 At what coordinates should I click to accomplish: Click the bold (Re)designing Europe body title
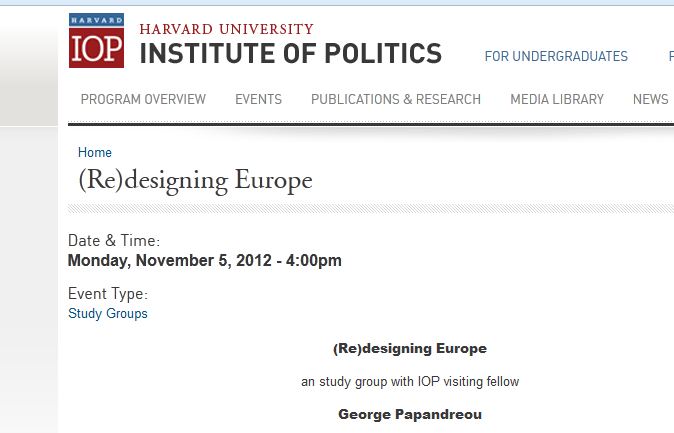(x=409, y=349)
